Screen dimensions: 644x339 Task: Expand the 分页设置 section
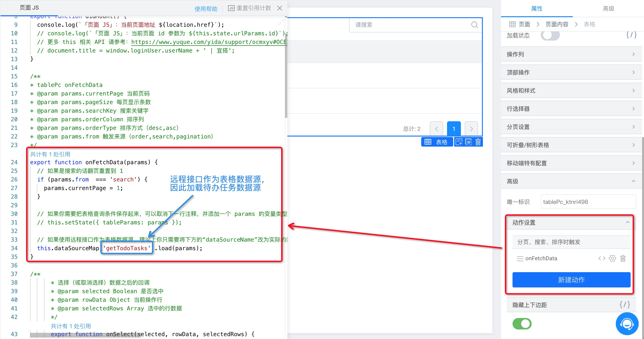572,127
